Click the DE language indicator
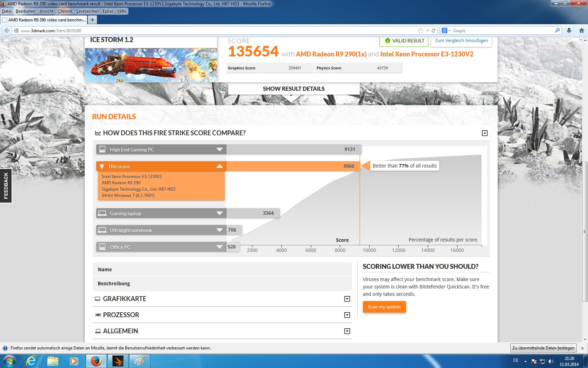The width and height of the screenshot is (588, 368). coord(516,360)
